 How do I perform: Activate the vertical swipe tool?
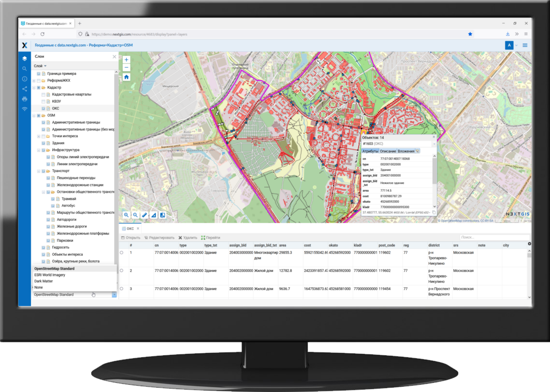[x=163, y=215]
